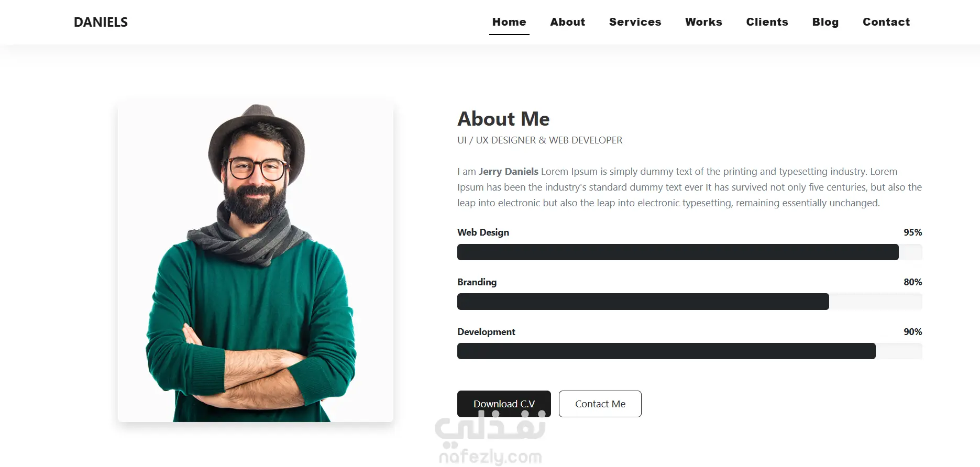Click the bold Jerry Daniels name text

pos(509,171)
